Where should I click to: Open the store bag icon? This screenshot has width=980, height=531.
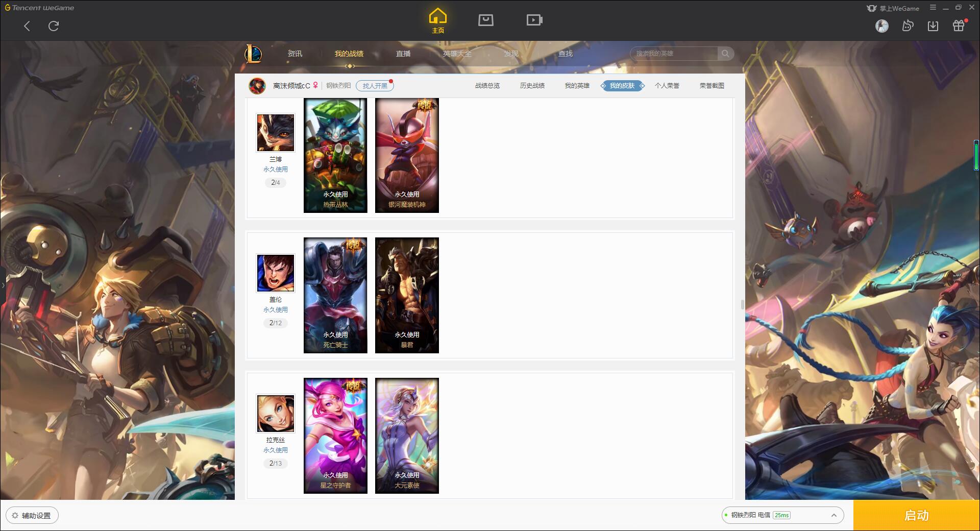click(485, 20)
